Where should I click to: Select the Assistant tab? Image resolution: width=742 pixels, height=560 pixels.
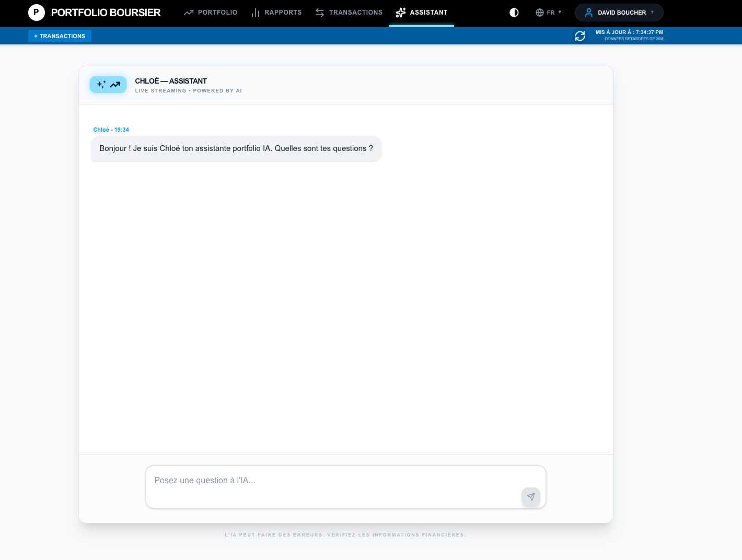click(x=422, y=13)
